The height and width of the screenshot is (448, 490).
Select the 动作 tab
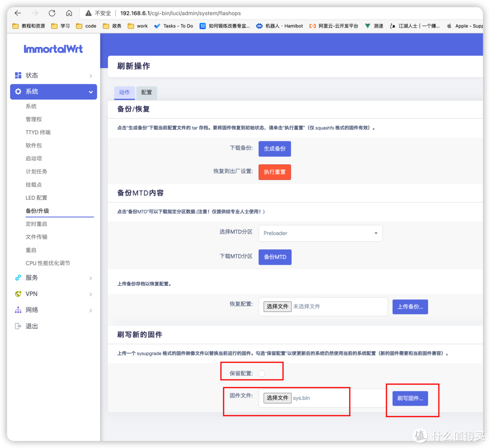124,93
